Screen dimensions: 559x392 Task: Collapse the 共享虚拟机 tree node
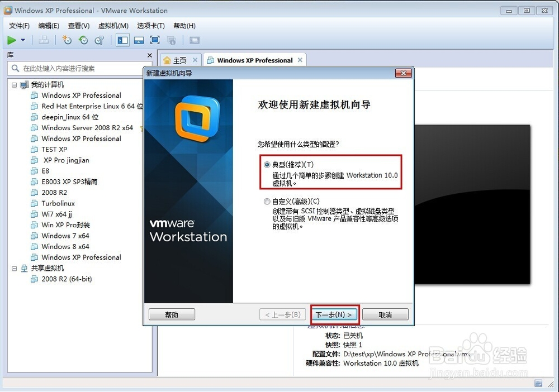(x=14, y=269)
